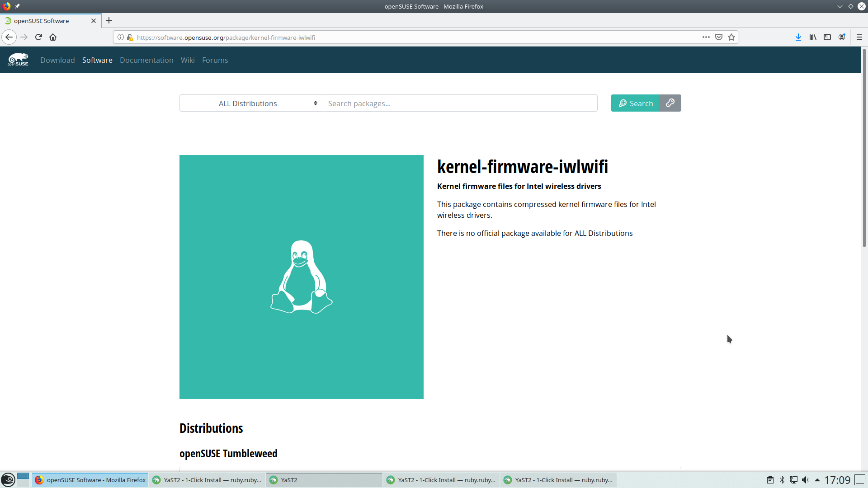The width and height of the screenshot is (868, 488).
Task: Focus the Search packages input field
Action: click(x=460, y=103)
